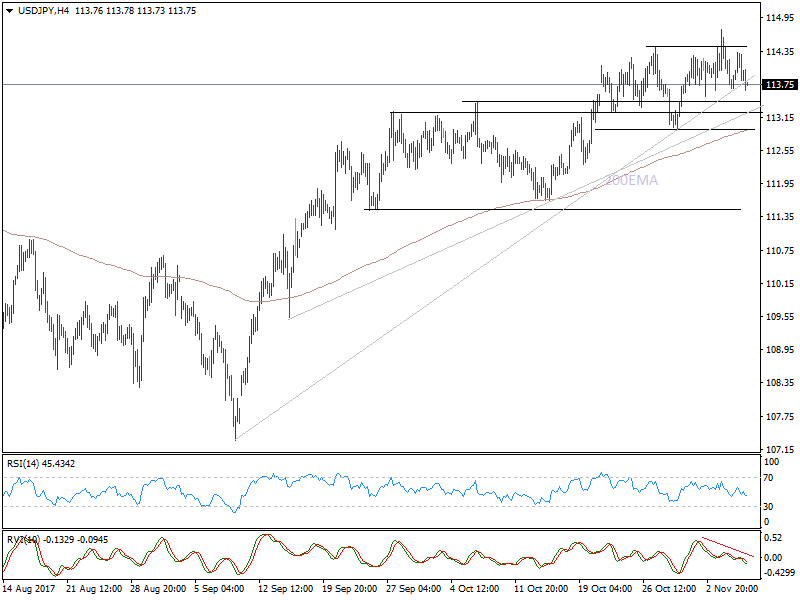Select the 108.35 price scale label
The height and width of the screenshot is (600, 800).
[780, 383]
